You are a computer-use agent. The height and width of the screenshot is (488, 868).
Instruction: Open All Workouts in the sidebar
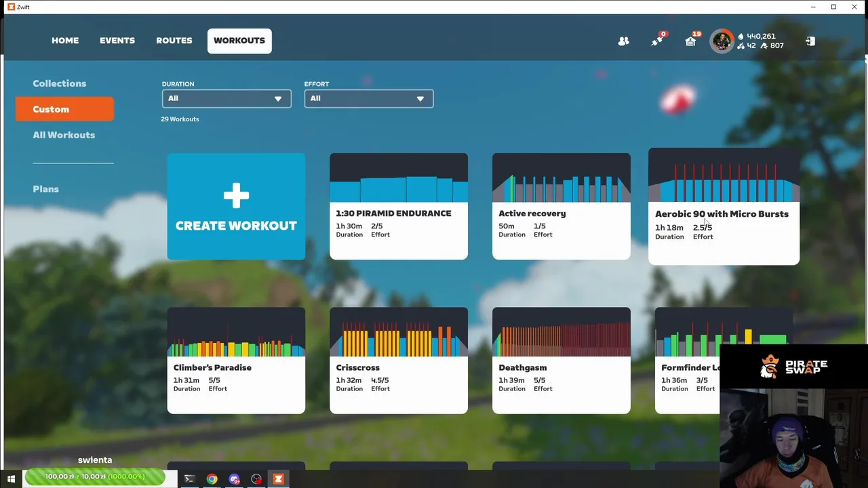pyautogui.click(x=64, y=135)
